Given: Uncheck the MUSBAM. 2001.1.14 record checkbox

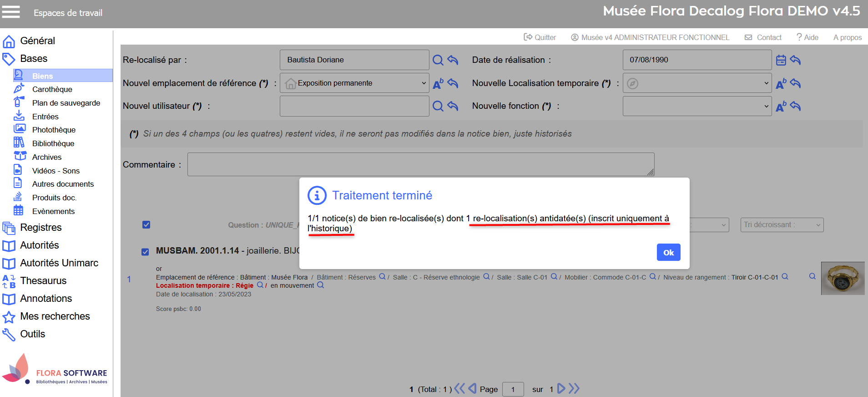Looking at the screenshot, I should click(x=145, y=252).
